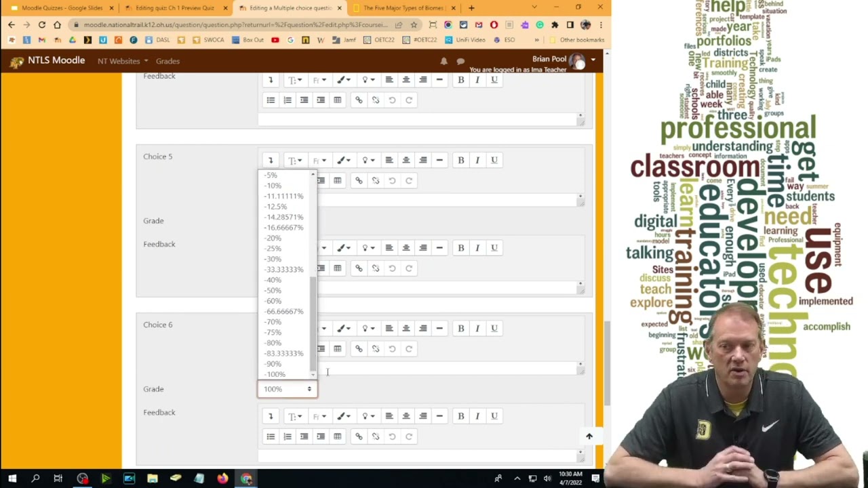This screenshot has width=868, height=488.
Task: Toggle underline in Choice 5 Feedback editor
Action: pos(494,247)
